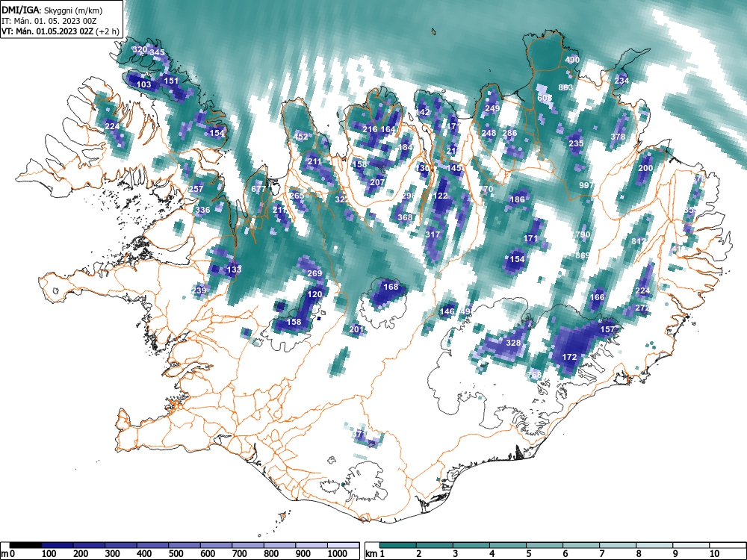747x560 pixels.
Task: Click the 146 visibility value
Action: point(447,311)
